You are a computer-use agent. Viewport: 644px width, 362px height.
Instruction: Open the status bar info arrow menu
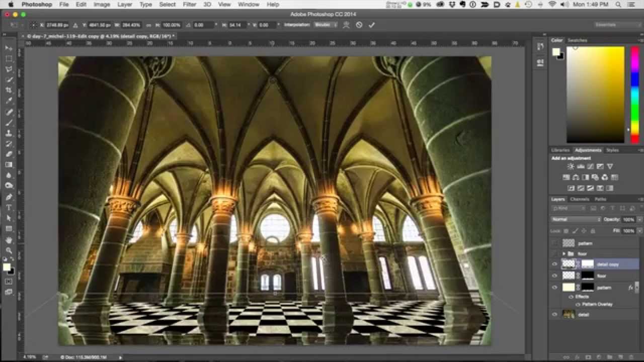tap(120, 357)
